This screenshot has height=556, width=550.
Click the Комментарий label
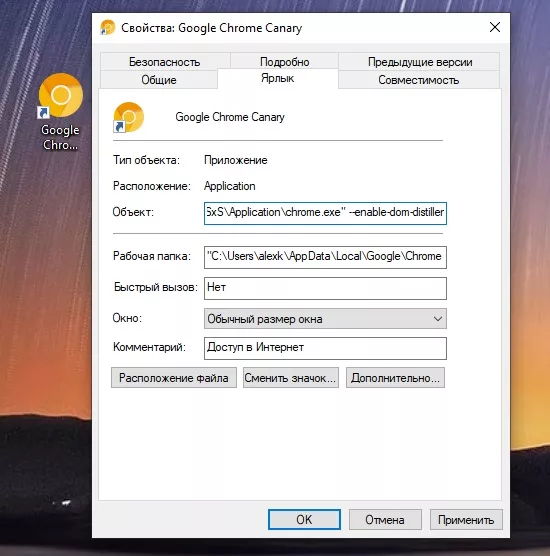pos(149,347)
